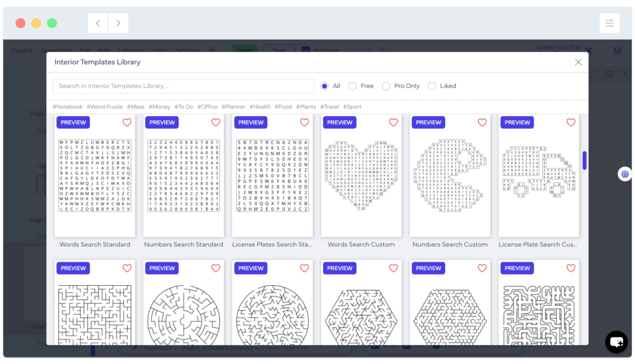The image size is (635, 364).
Task: Filter by #Food tag
Action: click(x=283, y=107)
